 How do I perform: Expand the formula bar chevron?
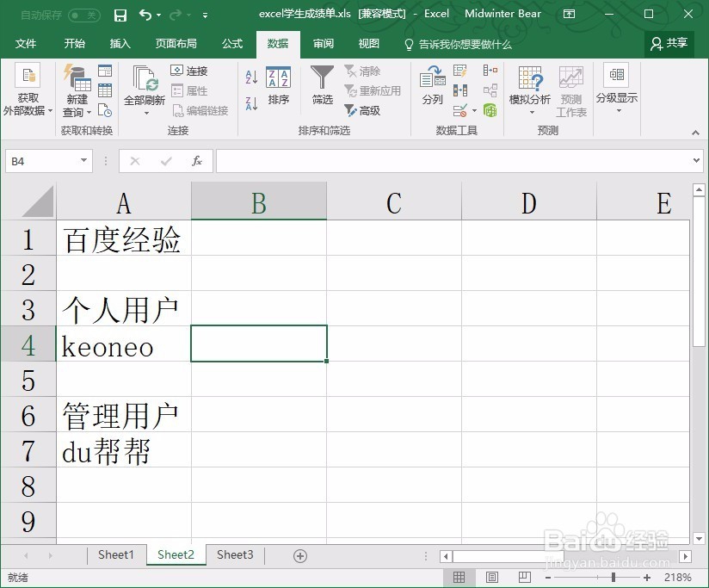click(696, 161)
